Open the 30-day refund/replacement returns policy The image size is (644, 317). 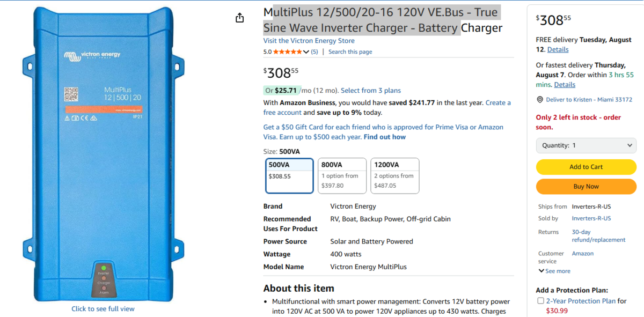(x=598, y=236)
